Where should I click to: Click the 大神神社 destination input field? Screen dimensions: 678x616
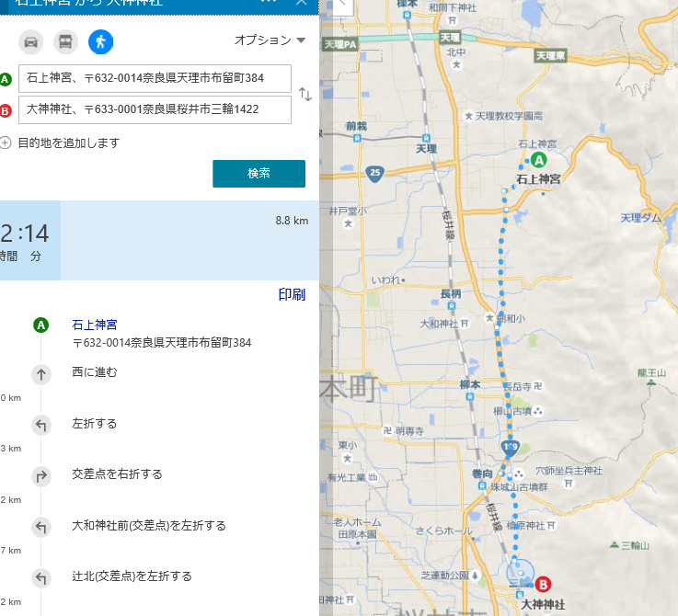155,110
